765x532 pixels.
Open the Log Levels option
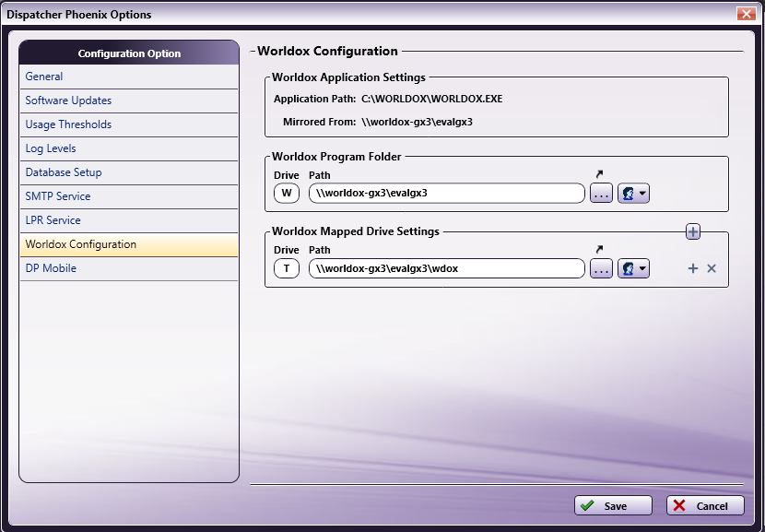129,148
